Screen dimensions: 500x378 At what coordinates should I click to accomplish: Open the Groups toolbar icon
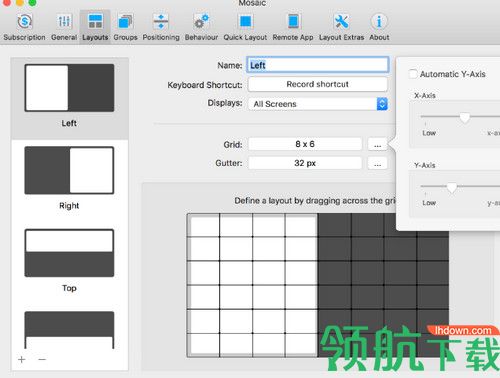pos(125,22)
